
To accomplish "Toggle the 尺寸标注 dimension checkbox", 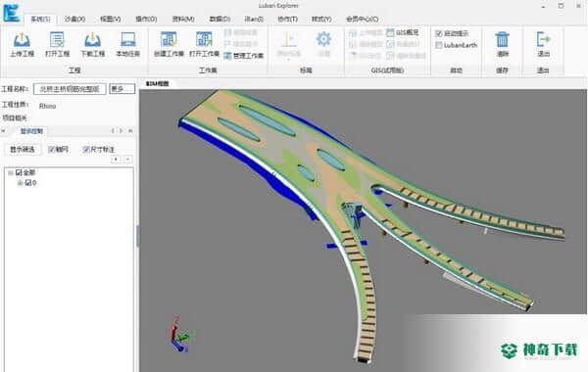I will [x=86, y=149].
